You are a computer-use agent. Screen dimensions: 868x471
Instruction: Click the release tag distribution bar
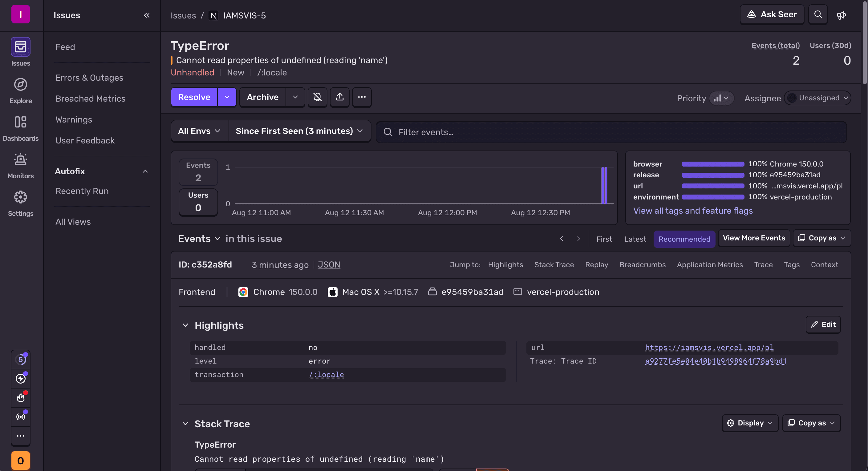point(713,175)
